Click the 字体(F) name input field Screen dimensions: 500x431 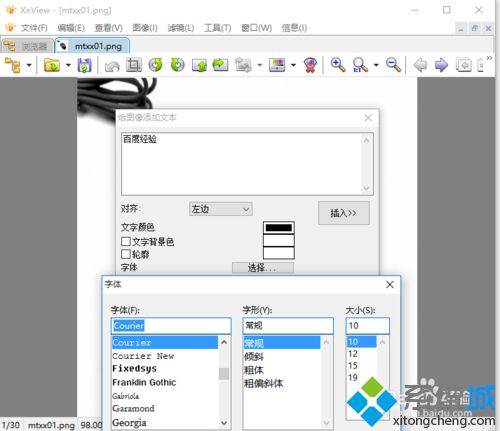pyautogui.click(x=171, y=326)
